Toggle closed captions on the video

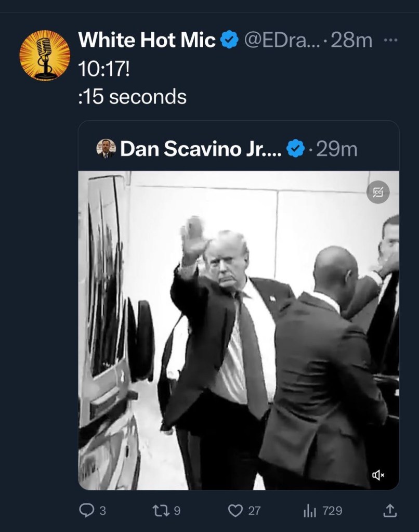[x=378, y=192]
